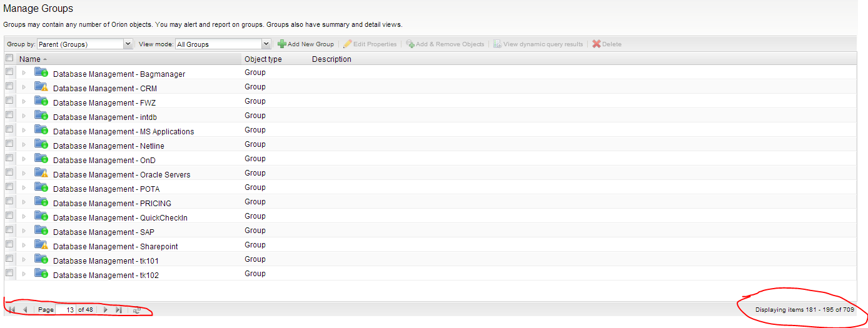Click the MS Applications group folder icon
Image resolution: width=868 pixels, height=328 pixels.
(x=41, y=130)
